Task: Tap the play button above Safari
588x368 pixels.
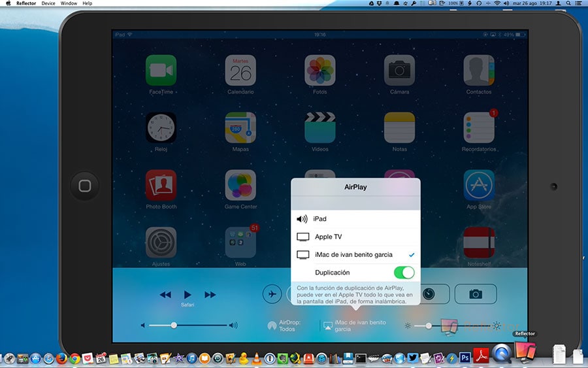Action: (x=188, y=295)
